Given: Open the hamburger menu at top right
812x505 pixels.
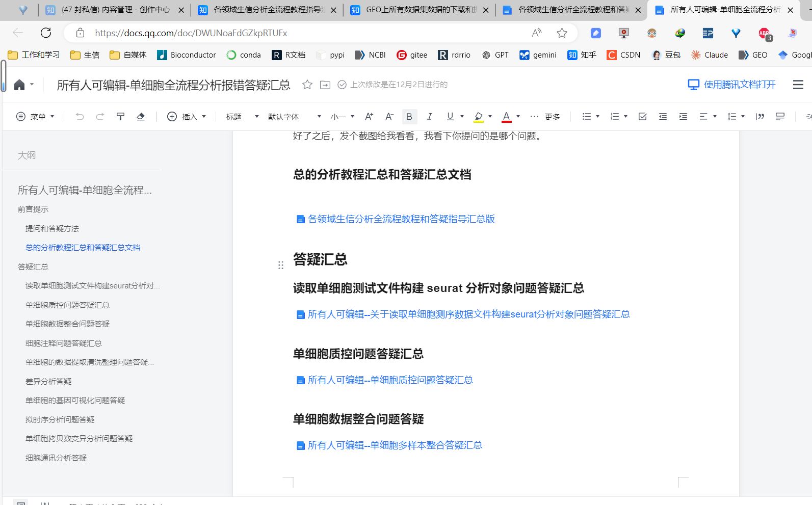Looking at the screenshot, I should tap(798, 85).
